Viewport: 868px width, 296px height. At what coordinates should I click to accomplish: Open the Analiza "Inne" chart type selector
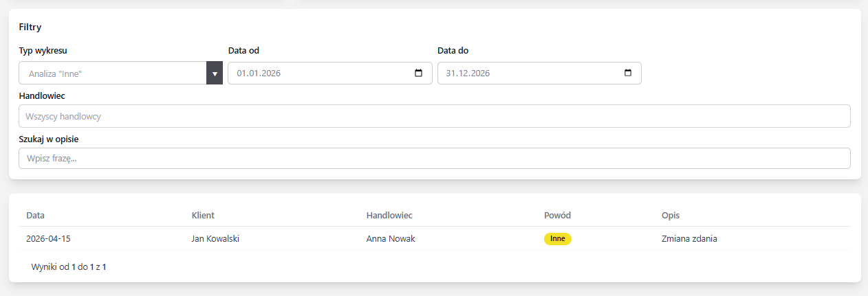point(113,73)
